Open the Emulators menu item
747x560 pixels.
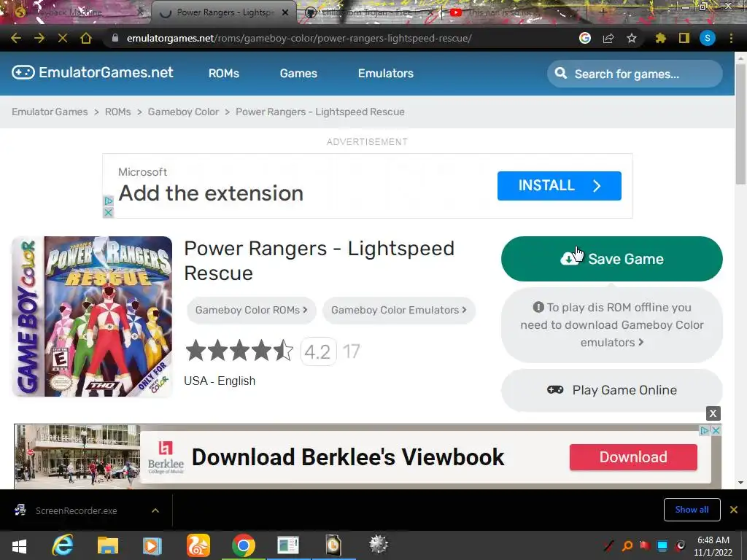[385, 74]
